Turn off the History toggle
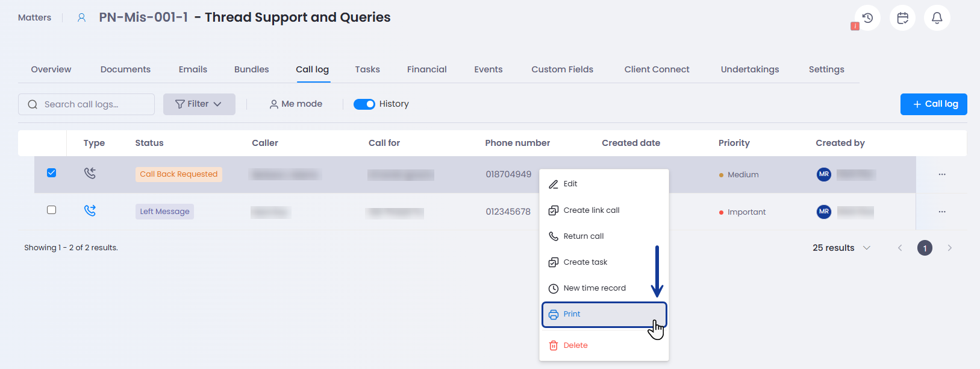Viewport: 980px width, 369px height. [364, 104]
